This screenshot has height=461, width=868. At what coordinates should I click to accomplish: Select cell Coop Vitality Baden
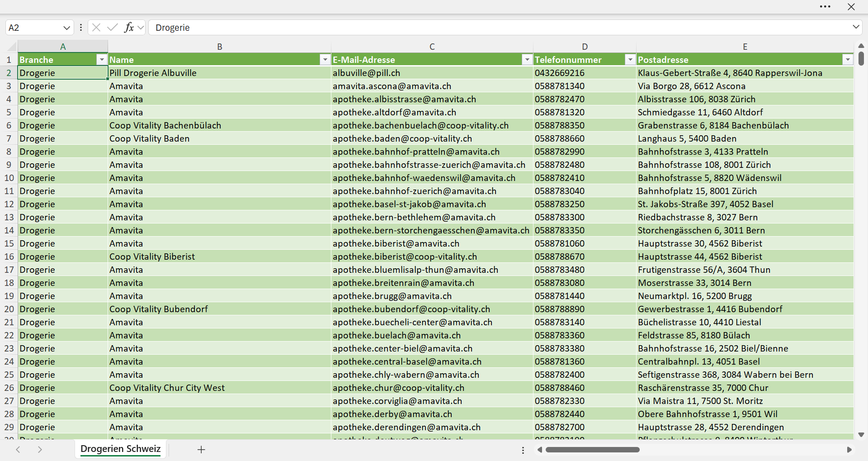220,138
